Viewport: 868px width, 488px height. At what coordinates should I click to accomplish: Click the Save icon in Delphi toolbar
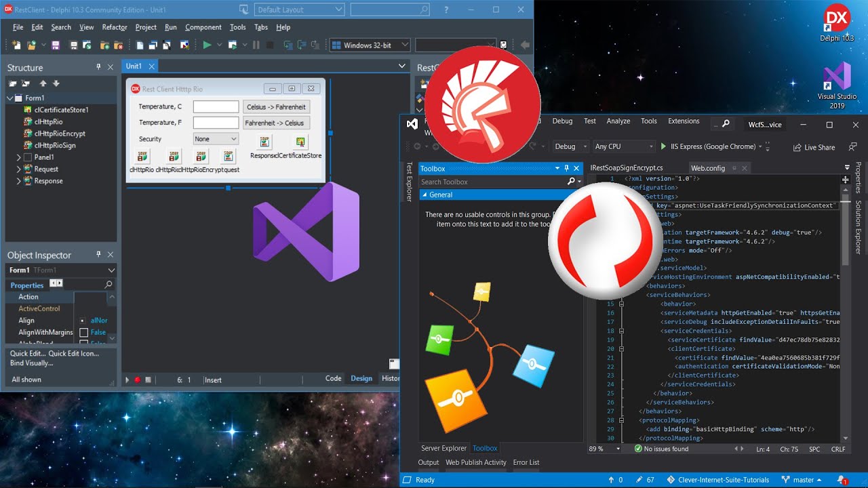click(x=55, y=45)
